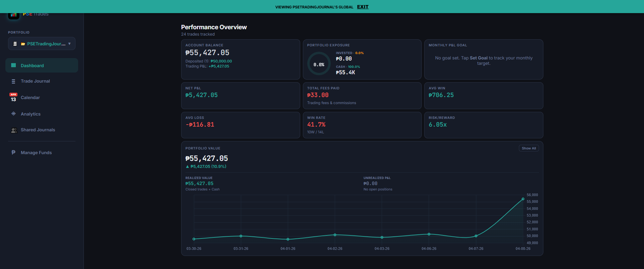Viewport: 644px width, 269px height.
Task: Expand the portfolio dropdown arrow
Action: click(69, 44)
